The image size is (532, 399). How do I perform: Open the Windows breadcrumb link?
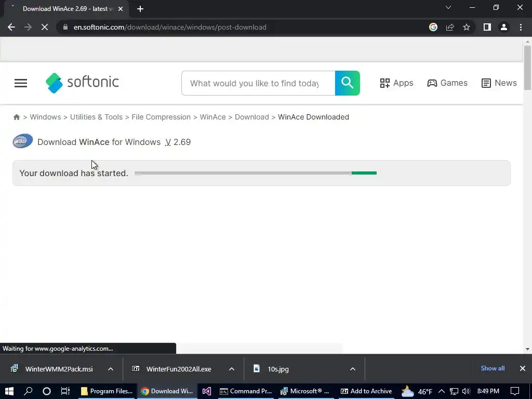pyautogui.click(x=46, y=117)
